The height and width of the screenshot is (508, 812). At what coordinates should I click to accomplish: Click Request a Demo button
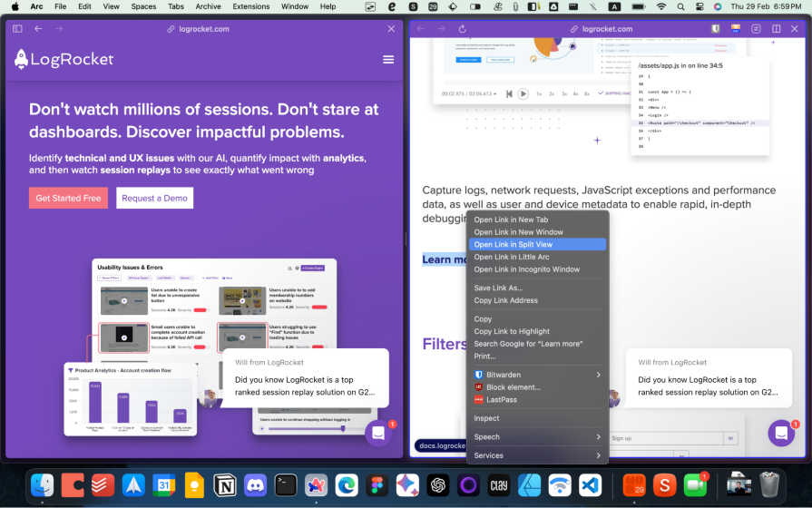154,198
